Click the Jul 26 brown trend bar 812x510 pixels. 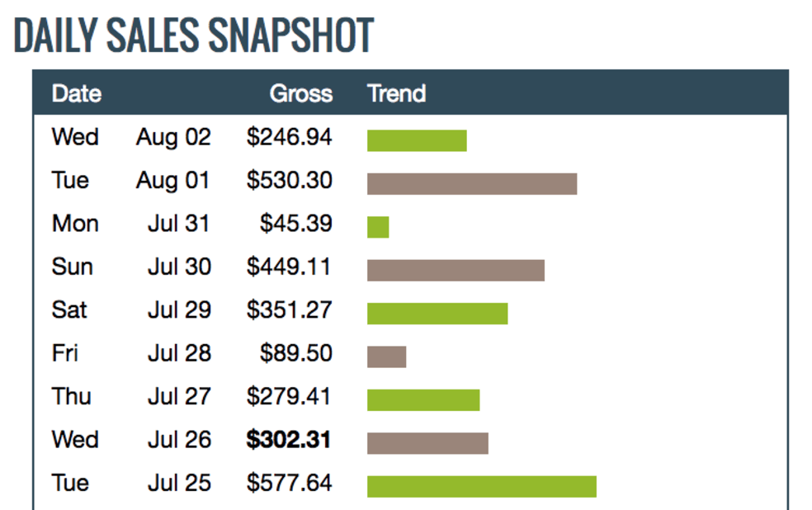tap(427, 443)
